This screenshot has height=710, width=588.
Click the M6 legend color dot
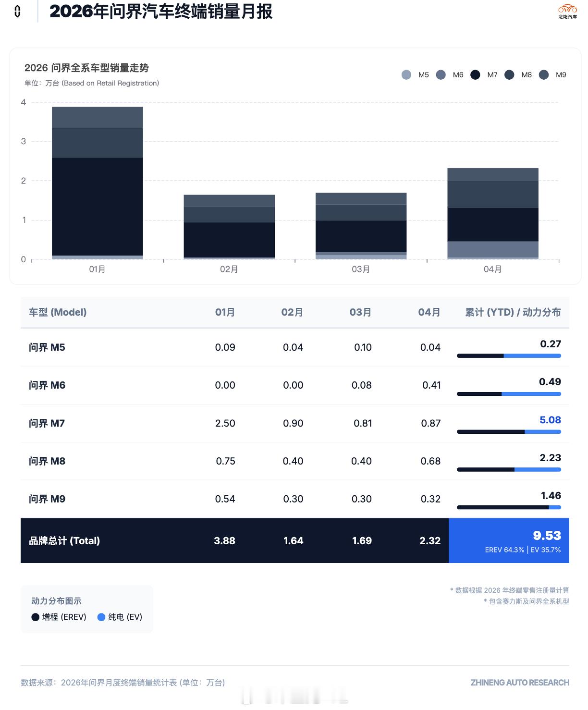coord(441,75)
